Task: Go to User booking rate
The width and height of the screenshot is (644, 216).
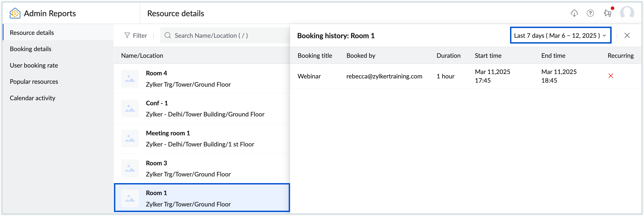Action: tap(34, 65)
